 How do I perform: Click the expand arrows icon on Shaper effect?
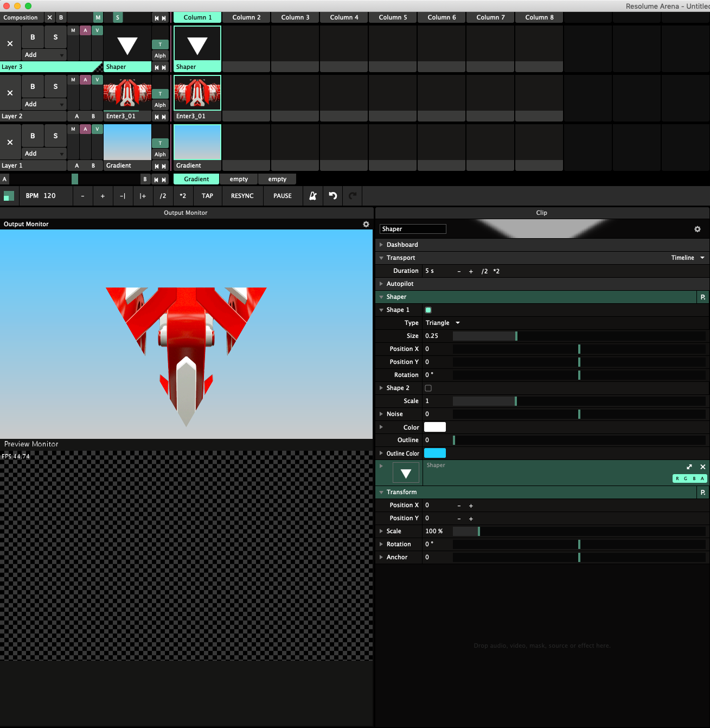[x=689, y=467]
